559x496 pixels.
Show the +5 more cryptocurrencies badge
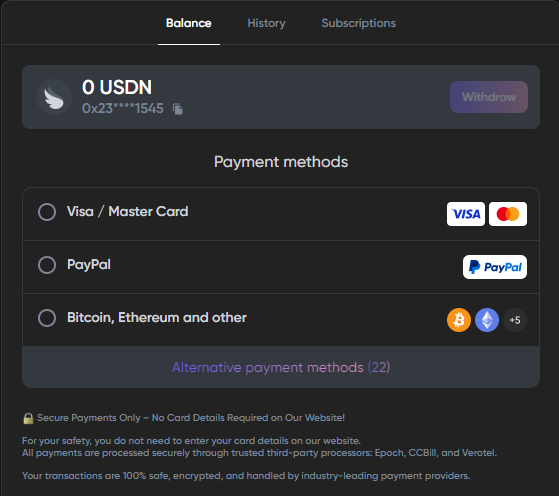[515, 320]
